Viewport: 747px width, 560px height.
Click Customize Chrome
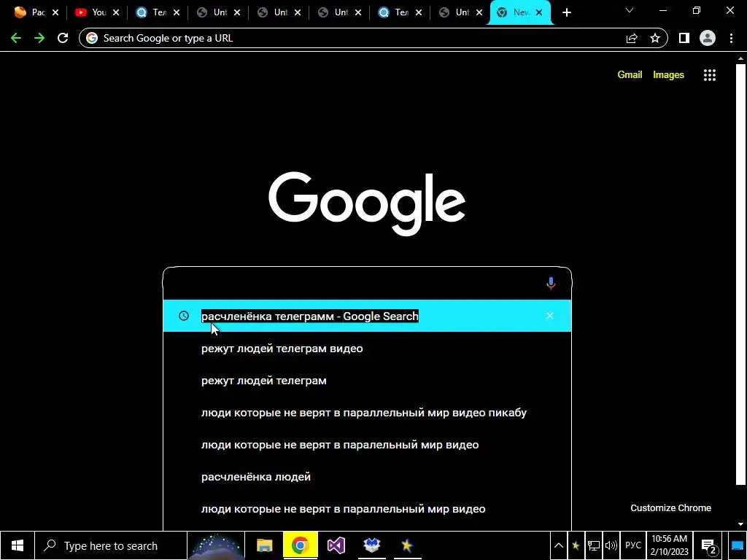click(x=670, y=507)
